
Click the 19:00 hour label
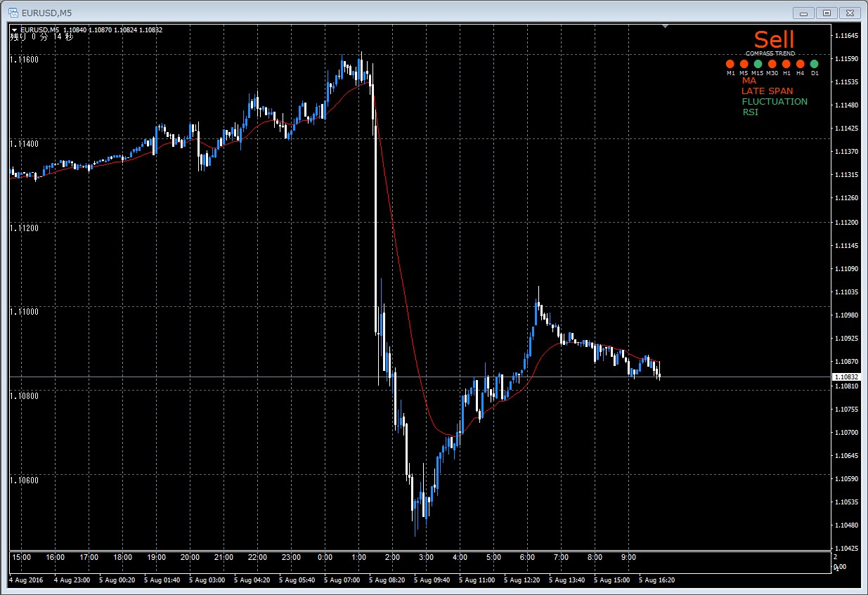[x=156, y=557]
